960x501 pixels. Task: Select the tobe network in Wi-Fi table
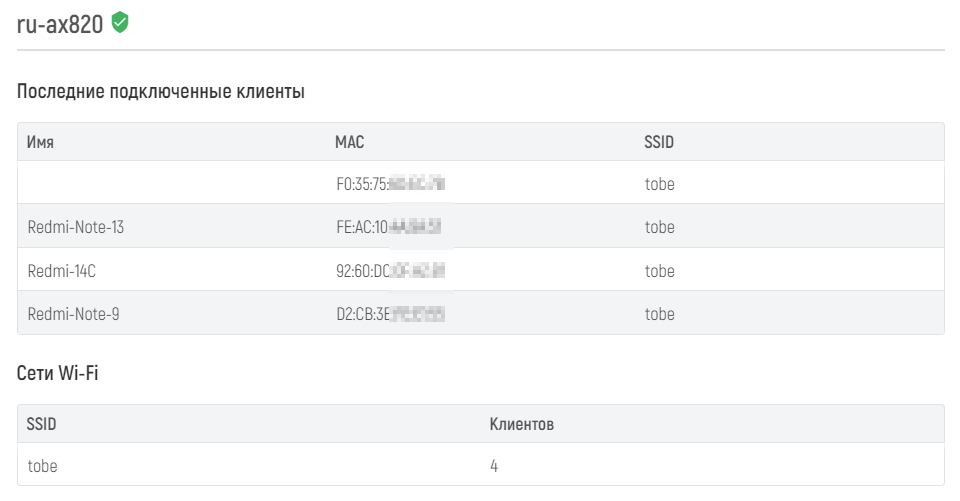click(x=42, y=466)
